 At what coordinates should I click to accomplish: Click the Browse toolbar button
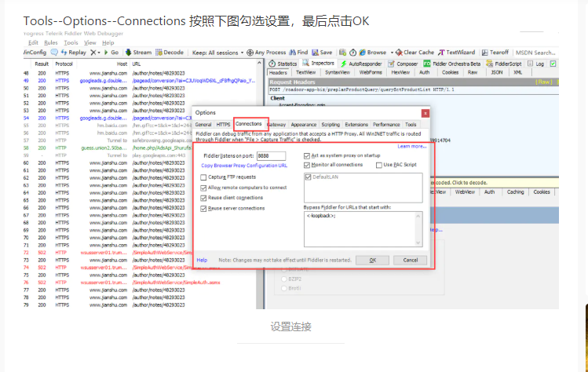click(373, 53)
